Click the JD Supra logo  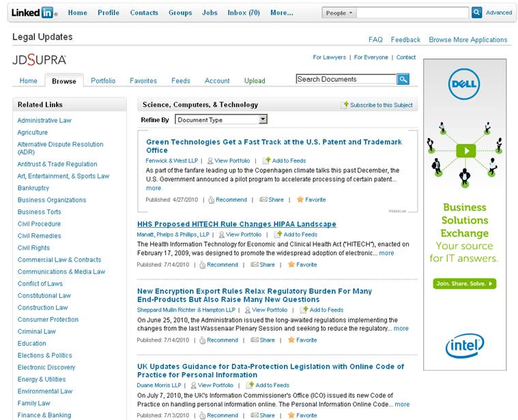40,60
